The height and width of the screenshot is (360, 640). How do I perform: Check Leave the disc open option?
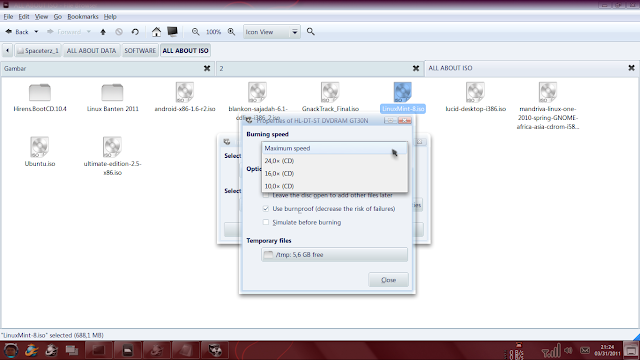266,196
